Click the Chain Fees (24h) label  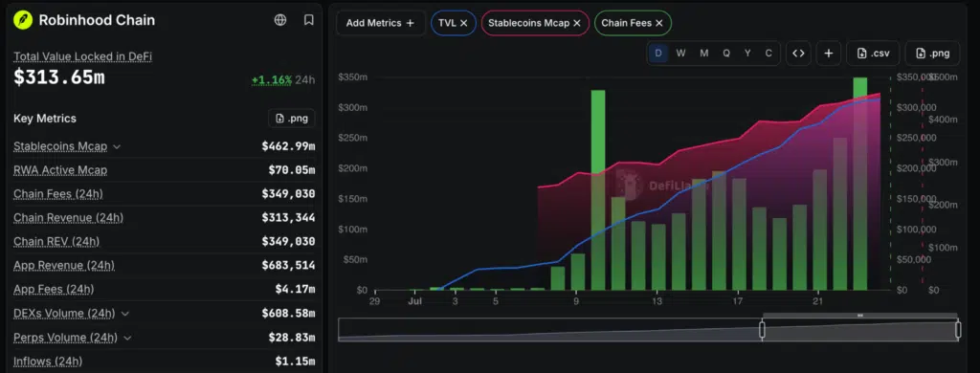pyautogui.click(x=58, y=194)
